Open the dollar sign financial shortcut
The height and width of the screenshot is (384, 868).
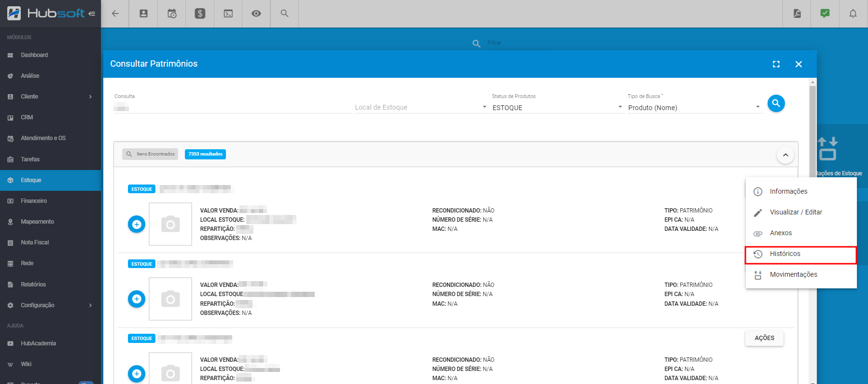coord(200,14)
